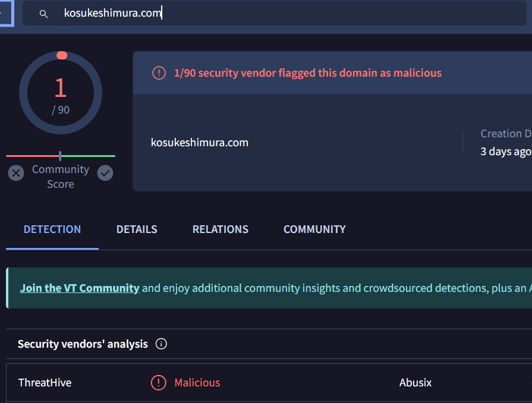
Task: Click the 'Malicious' verdict label
Action: pyautogui.click(x=197, y=383)
